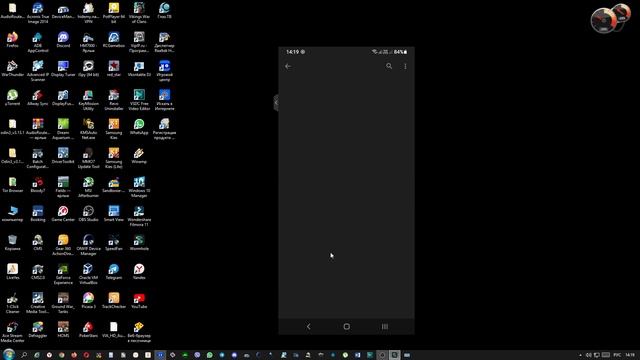Viewport: 640px width, 360px height.
Task: Open the Windows Start menu
Action: (x=9, y=354)
